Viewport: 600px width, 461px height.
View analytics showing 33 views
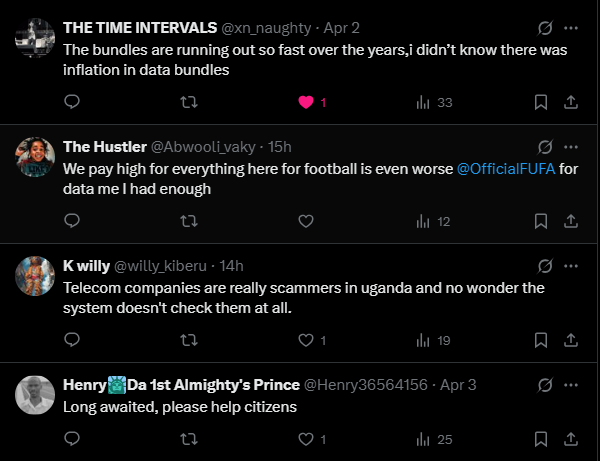click(x=434, y=102)
